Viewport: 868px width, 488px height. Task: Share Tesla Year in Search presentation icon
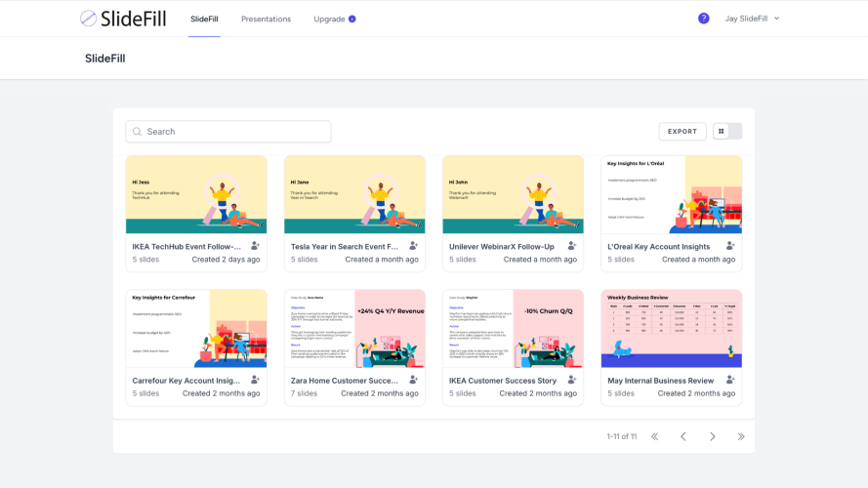[414, 246]
